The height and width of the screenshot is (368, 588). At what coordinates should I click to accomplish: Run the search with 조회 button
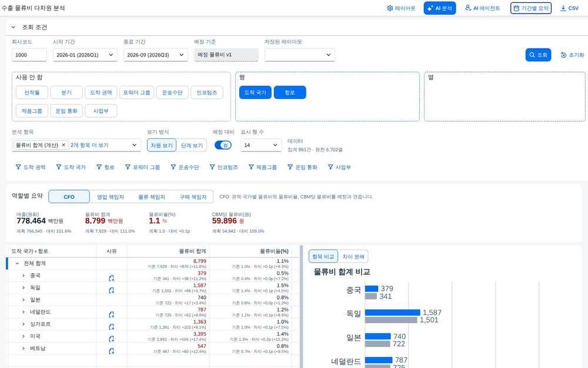pos(538,55)
